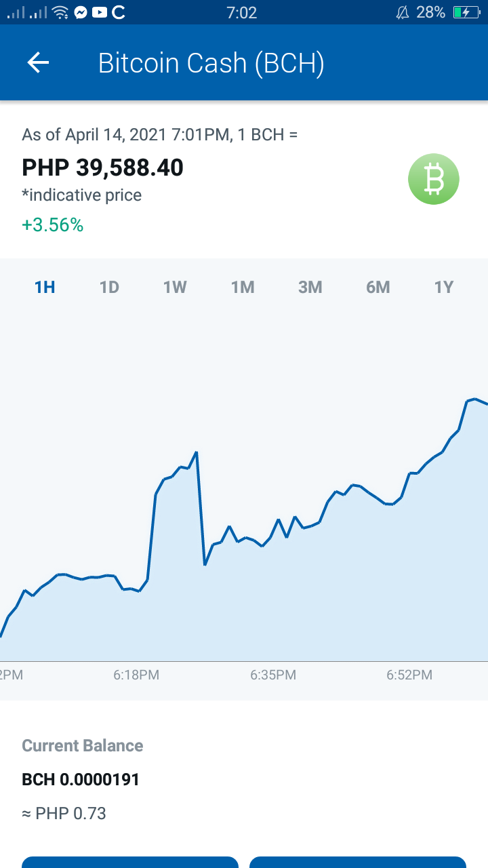This screenshot has height=868, width=488.
Task: Check the Wi-Fi status icon
Action: pyautogui.click(x=61, y=12)
